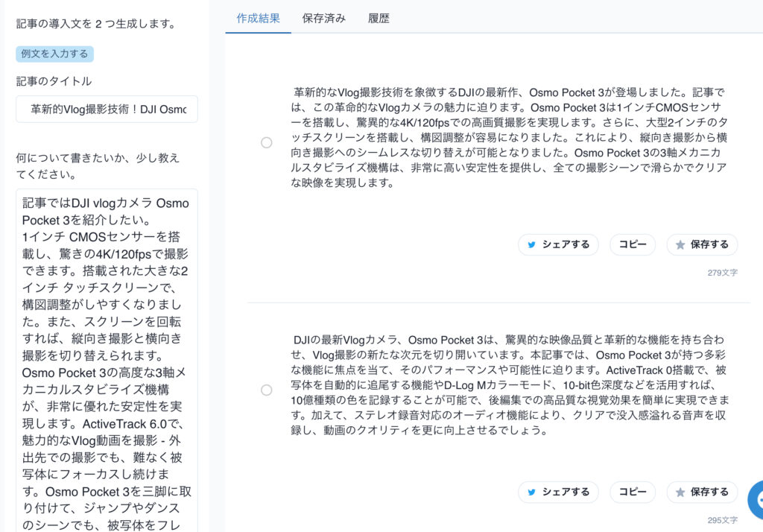Screen dimensions: 763x532
Task: Click the 例文を入力する button
Action: pyautogui.click(x=54, y=54)
